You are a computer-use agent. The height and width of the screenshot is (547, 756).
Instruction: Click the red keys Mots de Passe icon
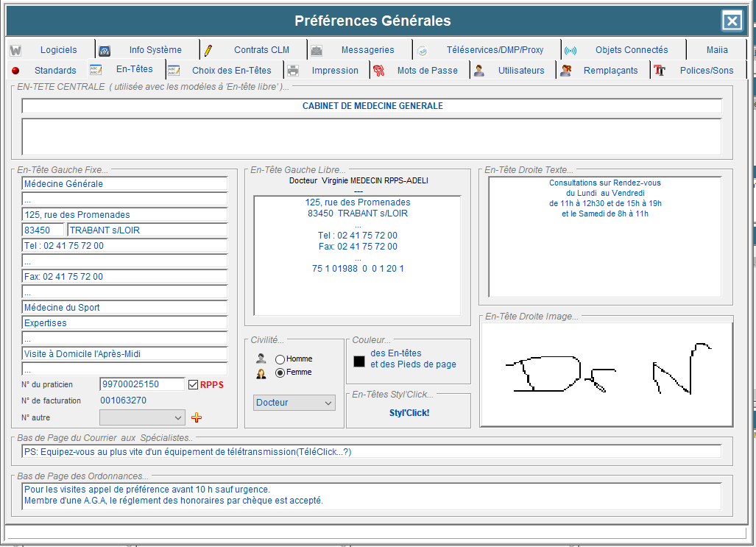click(x=378, y=71)
